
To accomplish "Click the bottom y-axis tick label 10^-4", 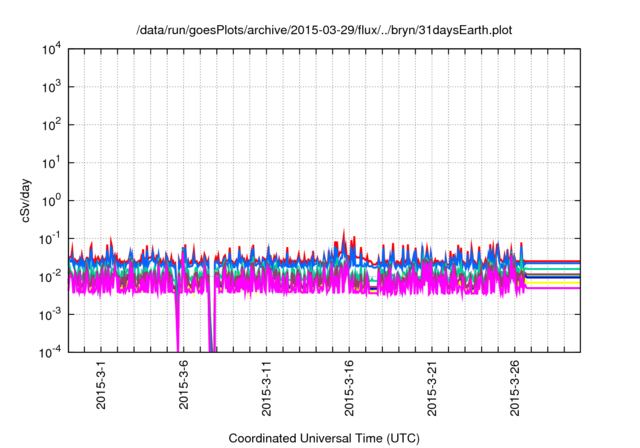I will (52, 352).
